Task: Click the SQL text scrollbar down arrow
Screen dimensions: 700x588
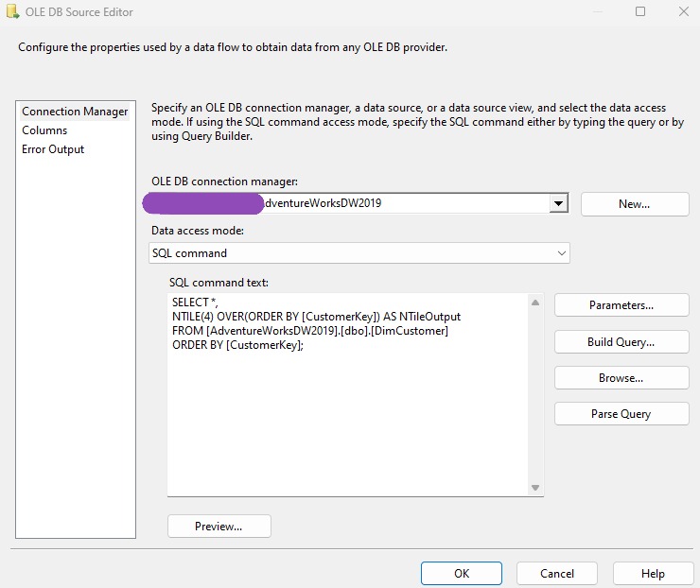Action: coord(535,488)
